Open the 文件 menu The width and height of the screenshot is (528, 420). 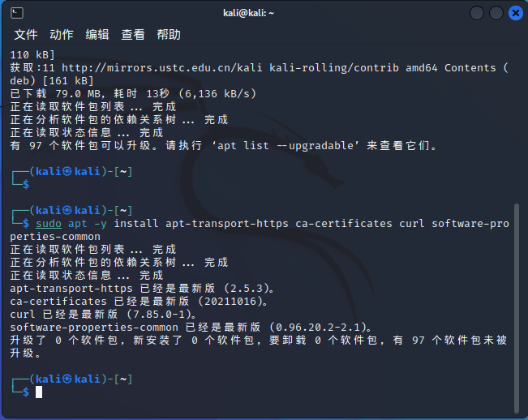click(x=26, y=35)
